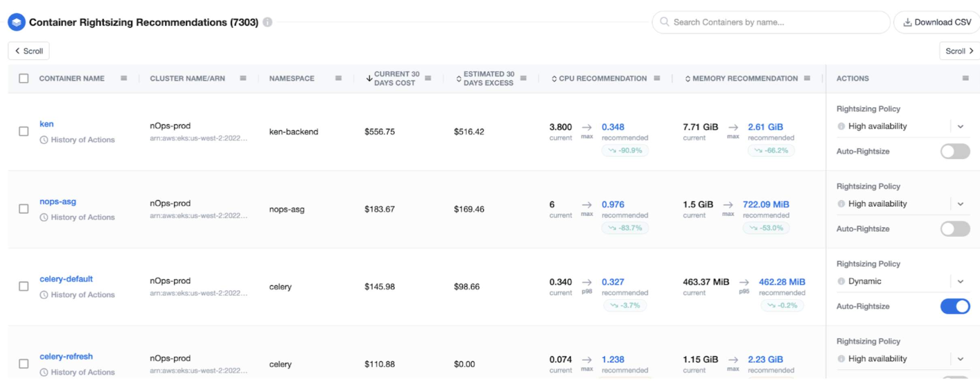Click the Download CSV button
The width and height of the screenshot is (980, 381).
(937, 22)
